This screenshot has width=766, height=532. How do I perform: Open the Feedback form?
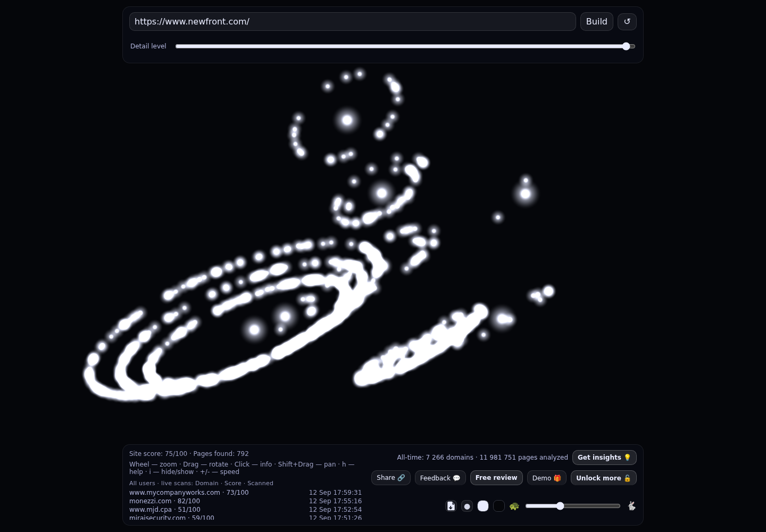[440, 478]
